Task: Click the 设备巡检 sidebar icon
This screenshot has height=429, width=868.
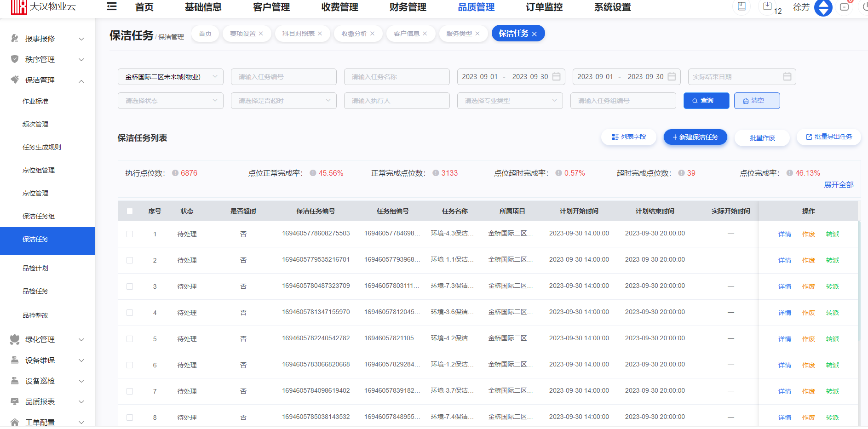Action: (x=15, y=381)
